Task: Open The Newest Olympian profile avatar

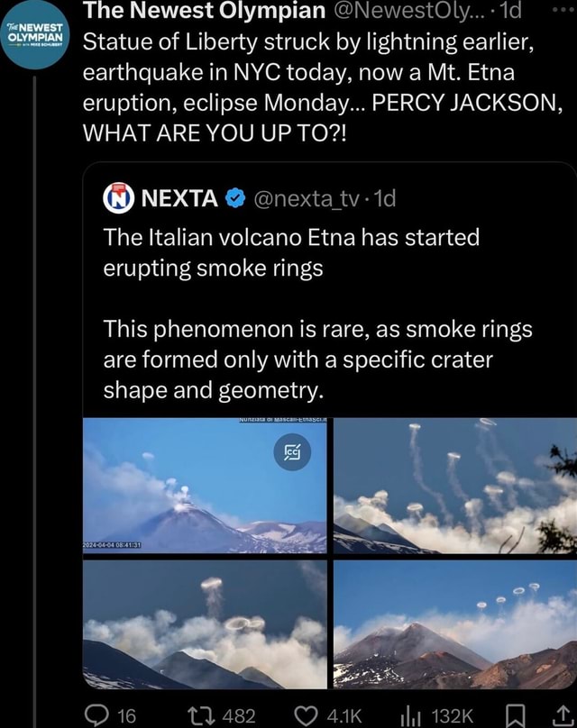Action: tap(34, 40)
